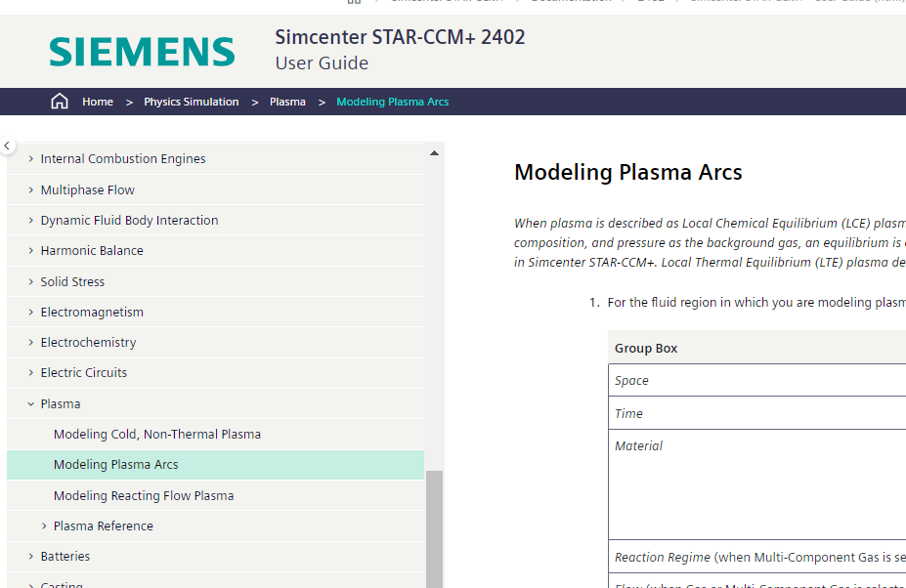Expand Multiphase Flow chevron
Image resolution: width=906 pixels, height=588 pixels.
(x=31, y=190)
